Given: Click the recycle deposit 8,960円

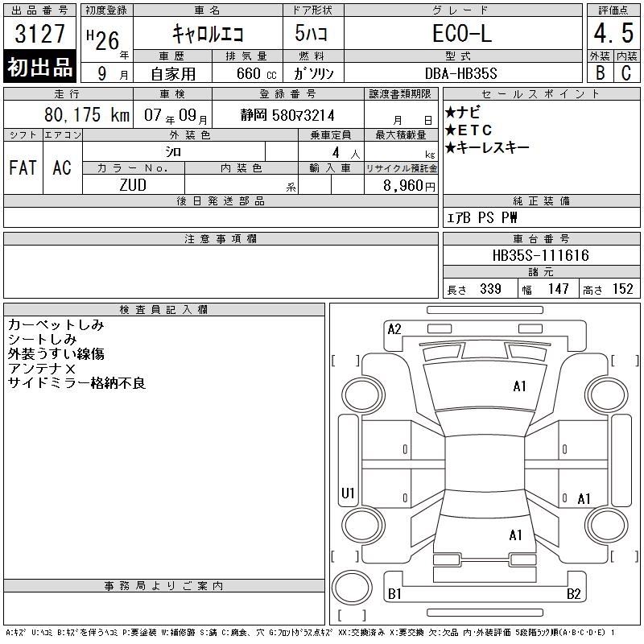Looking at the screenshot, I should tap(409, 186).
